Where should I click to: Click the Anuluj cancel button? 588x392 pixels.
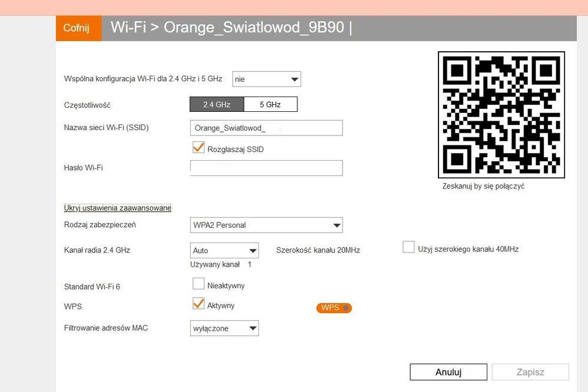(448, 372)
